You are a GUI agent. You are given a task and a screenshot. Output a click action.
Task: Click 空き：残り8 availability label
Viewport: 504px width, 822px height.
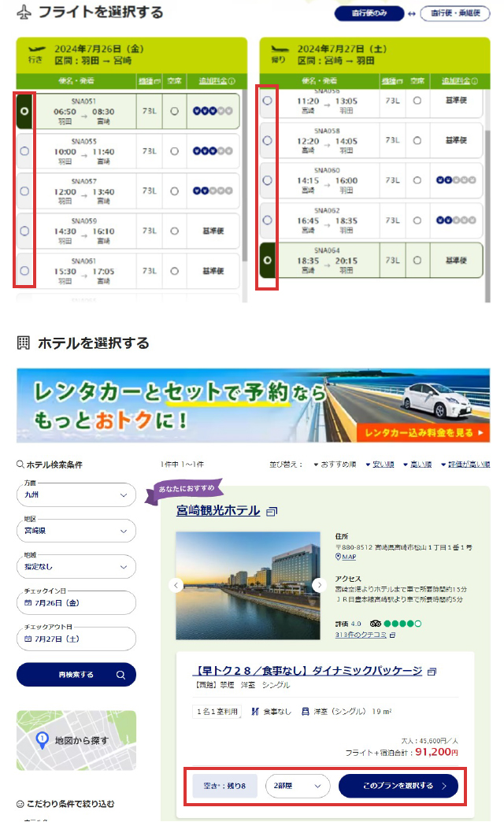[x=224, y=786]
